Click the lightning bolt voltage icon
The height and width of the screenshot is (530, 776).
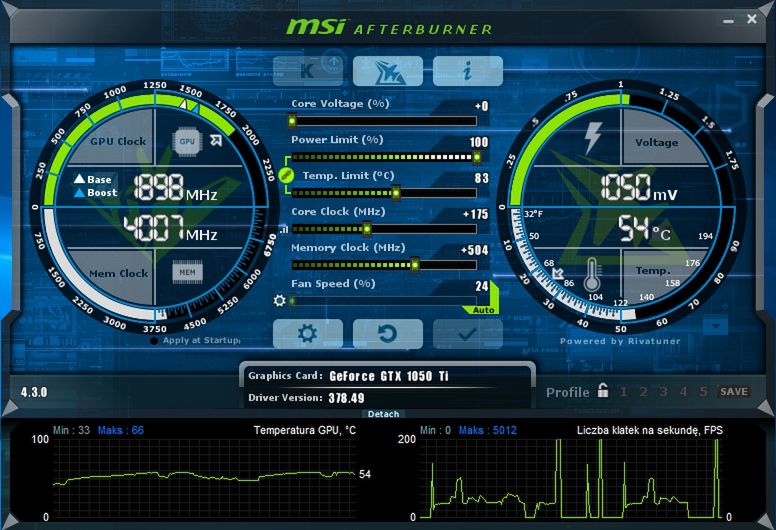pyautogui.click(x=593, y=138)
